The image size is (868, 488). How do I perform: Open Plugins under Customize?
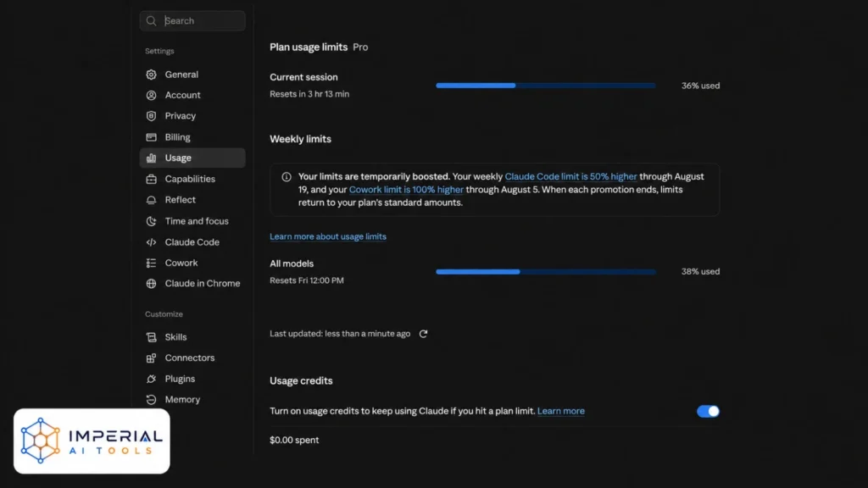[x=192, y=379]
